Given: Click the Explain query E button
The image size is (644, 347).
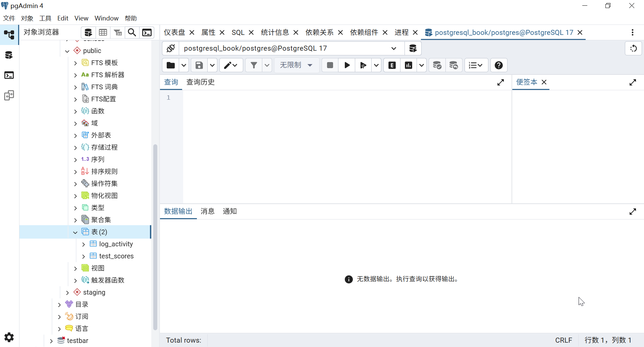Looking at the screenshot, I should click(392, 65).
